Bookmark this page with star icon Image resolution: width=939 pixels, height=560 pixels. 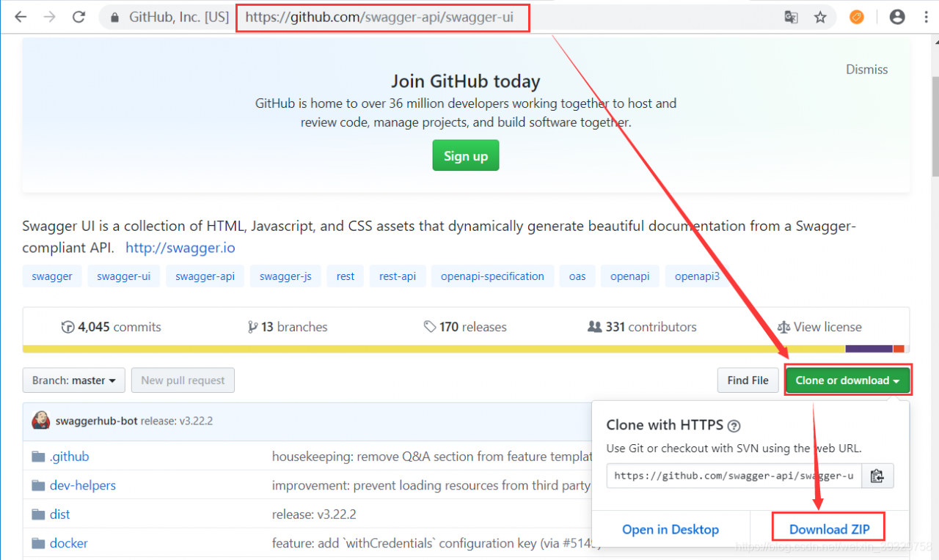click(820, 17)
